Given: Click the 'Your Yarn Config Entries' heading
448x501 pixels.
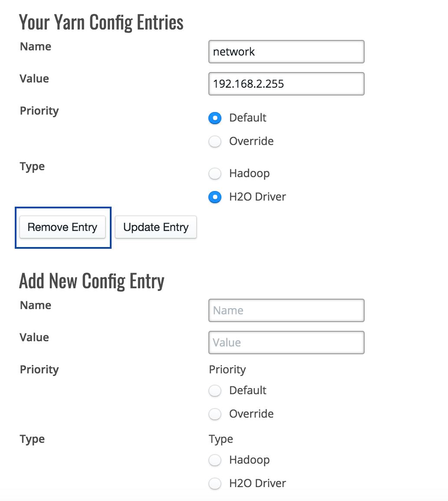Looking at the screenshot, I should tap(101, 23).
